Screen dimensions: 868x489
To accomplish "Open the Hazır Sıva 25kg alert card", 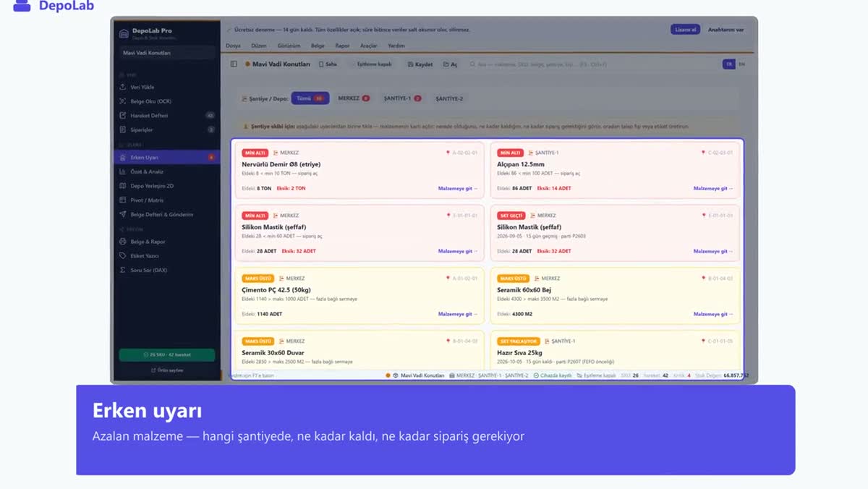I will (x=615, y=352).
